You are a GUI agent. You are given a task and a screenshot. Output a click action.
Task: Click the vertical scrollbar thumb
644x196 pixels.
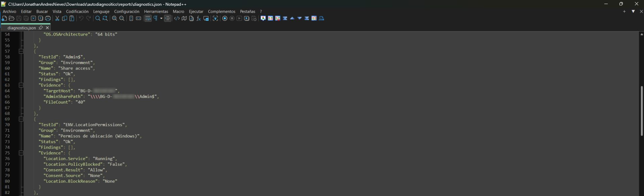[641, 111]
